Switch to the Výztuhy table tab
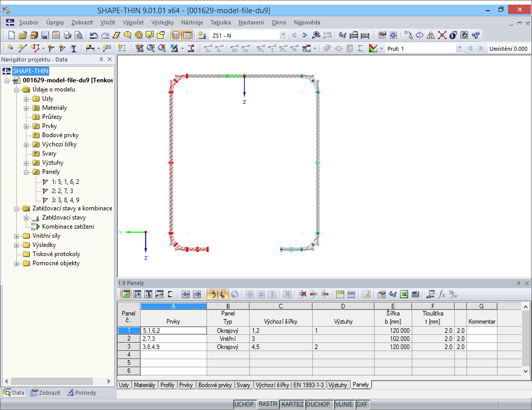532x410 pixels. coord(338,385)
